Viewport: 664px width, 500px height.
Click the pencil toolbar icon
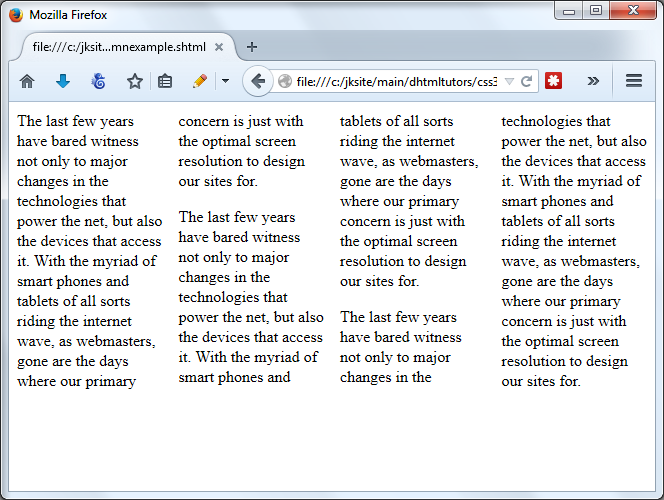(x=200, y=81)
